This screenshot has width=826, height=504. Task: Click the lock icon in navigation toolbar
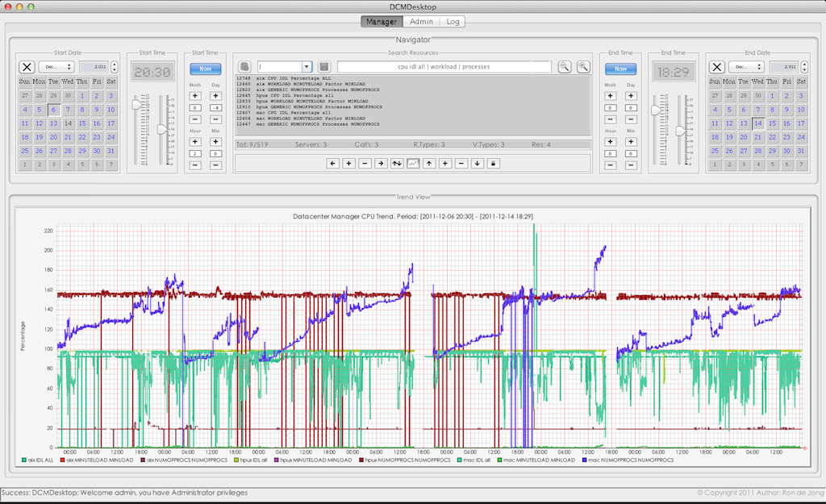[x=492, y=163]
